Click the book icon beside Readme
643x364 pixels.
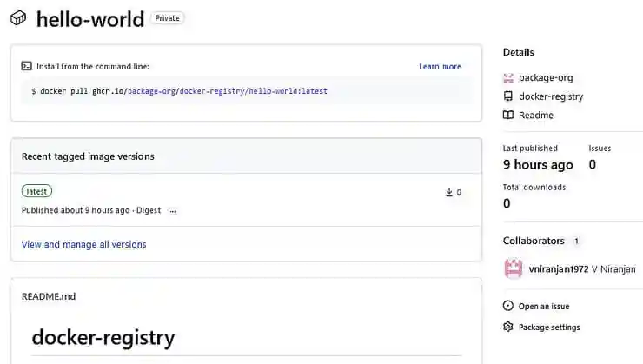coord(508,115)
